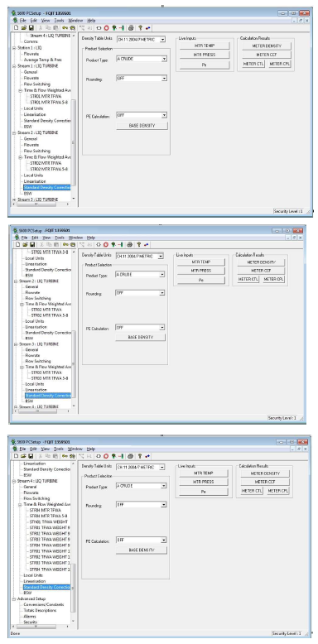318x644 pixels.
Task: Click the red circle toolbar icon in bottom window
Action: (106, 455)
